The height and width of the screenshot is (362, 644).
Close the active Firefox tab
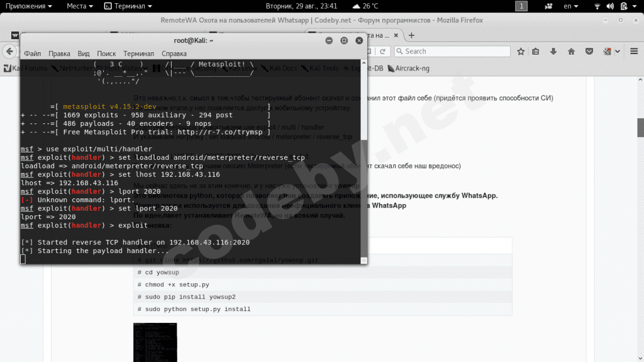pos(396,35)
